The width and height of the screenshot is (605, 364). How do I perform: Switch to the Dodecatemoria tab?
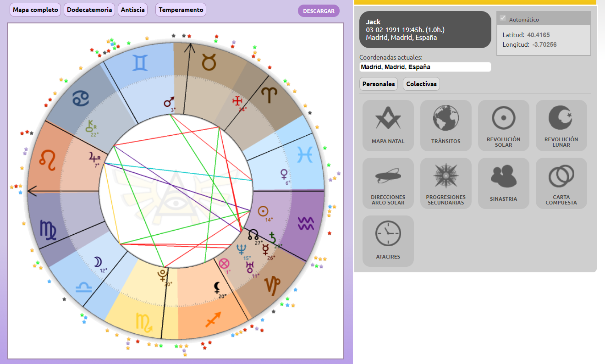[89, 10]
